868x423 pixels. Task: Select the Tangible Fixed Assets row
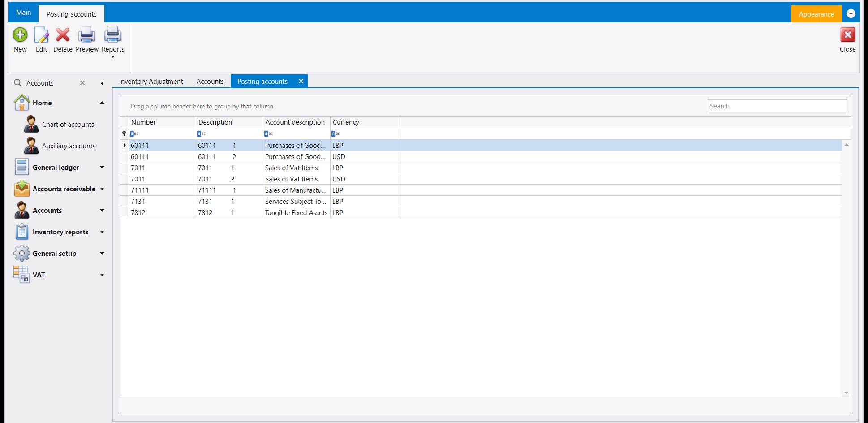coord(481,212)
